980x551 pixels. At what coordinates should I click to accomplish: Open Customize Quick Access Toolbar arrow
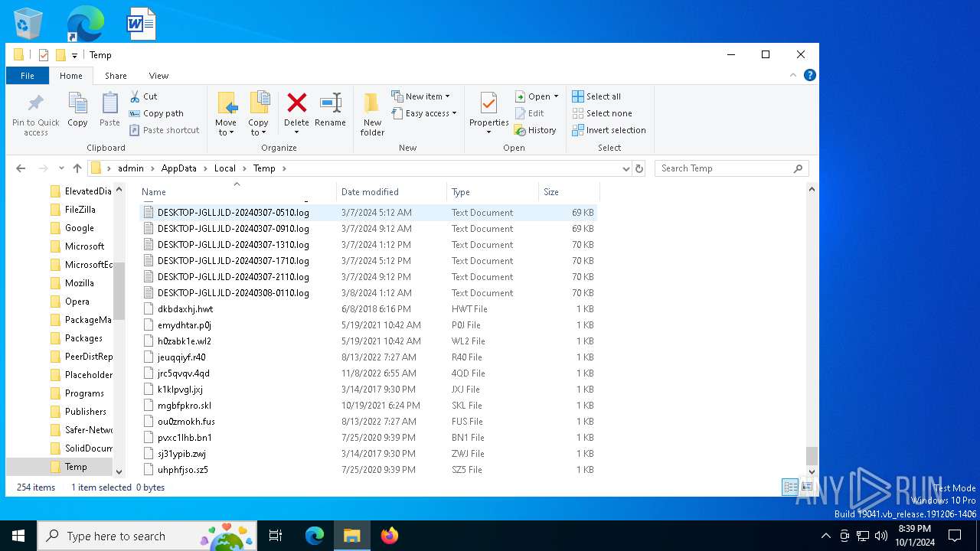pos(74,55)
